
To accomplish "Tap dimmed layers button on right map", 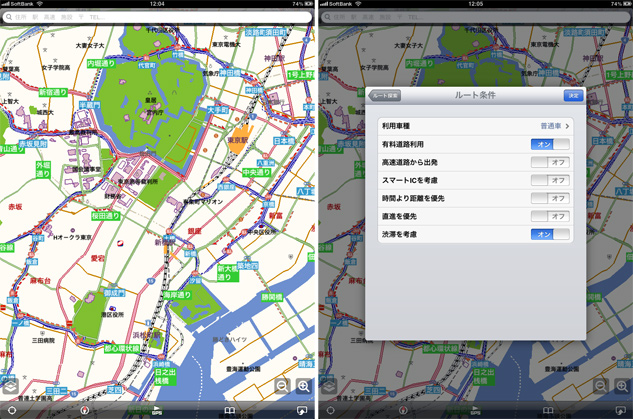I will point(329,386).
